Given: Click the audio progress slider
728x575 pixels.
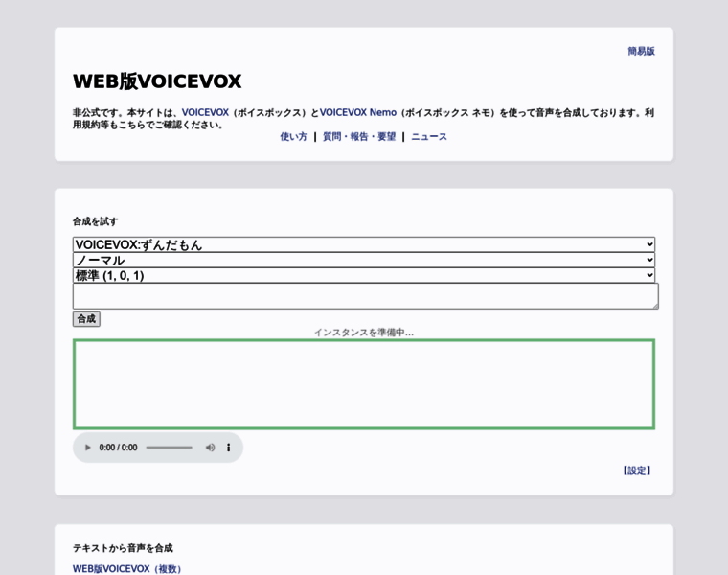Looking at the screenshot, I should tap(169, 448).
